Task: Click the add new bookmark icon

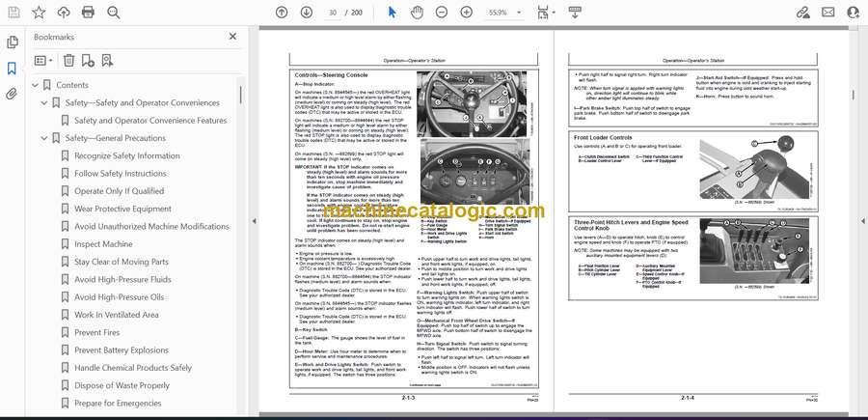Action: click(88, 61)
